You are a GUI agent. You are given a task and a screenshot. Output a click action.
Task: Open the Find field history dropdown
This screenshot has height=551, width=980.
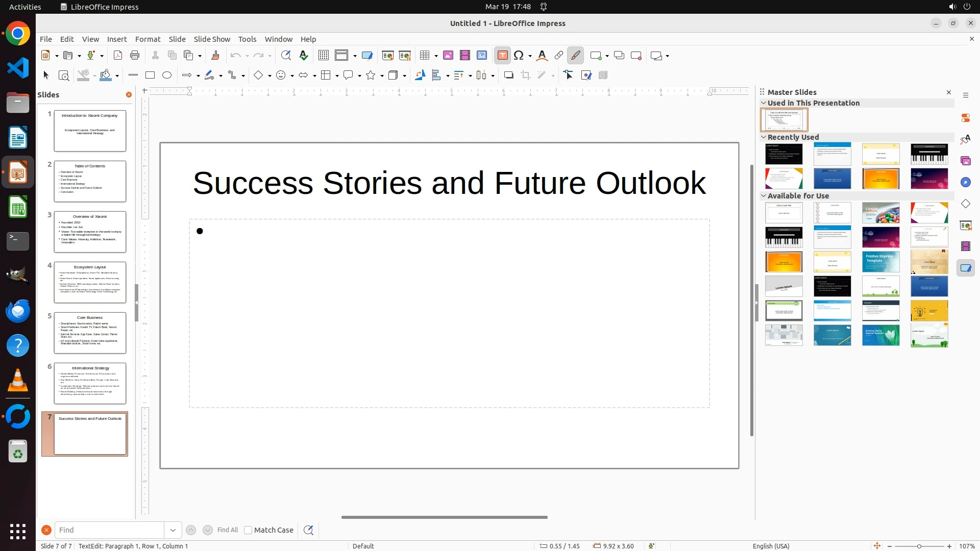point(173,530)
